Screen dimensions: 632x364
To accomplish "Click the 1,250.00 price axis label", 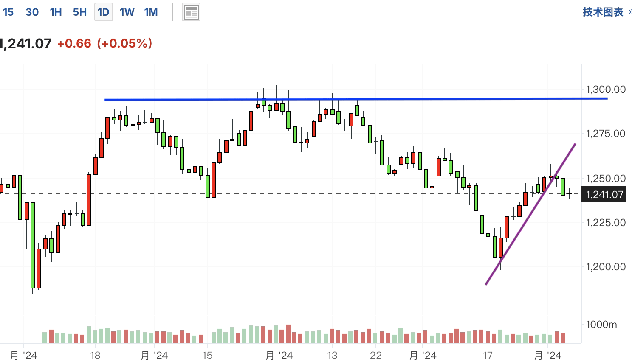I will point(606,178).
